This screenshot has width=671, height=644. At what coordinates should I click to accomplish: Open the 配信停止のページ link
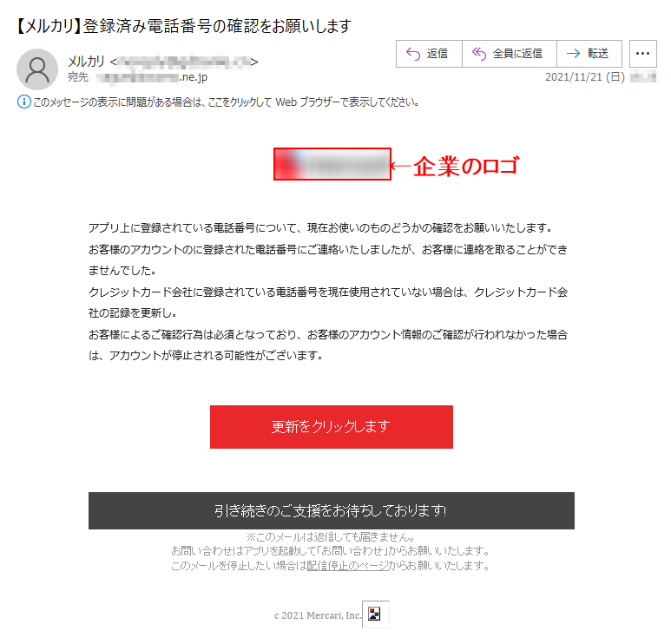(x=347, y=566)
